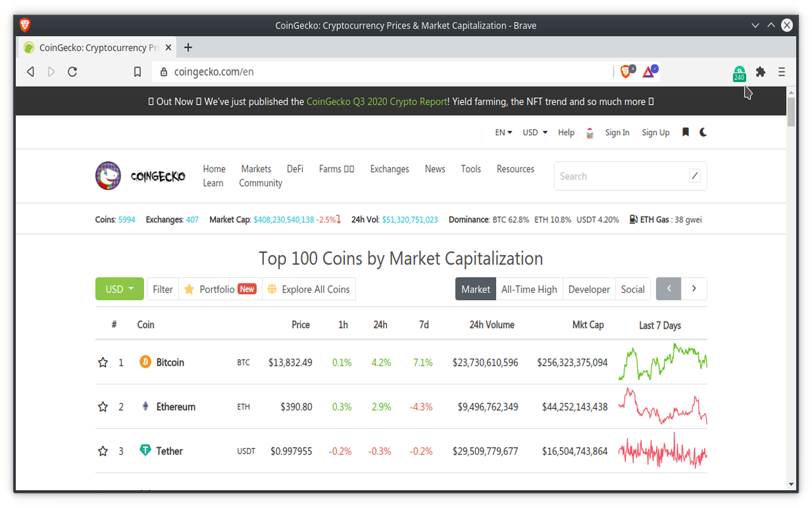The height and width of the screenshot is (508, 812).
Task: Click the browser forward arrow
Action: tap(51, 72)
